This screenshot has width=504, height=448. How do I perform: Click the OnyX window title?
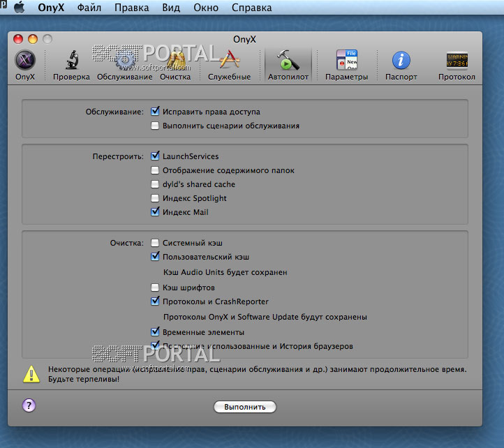pyautogui.click(x=244, y=40)
